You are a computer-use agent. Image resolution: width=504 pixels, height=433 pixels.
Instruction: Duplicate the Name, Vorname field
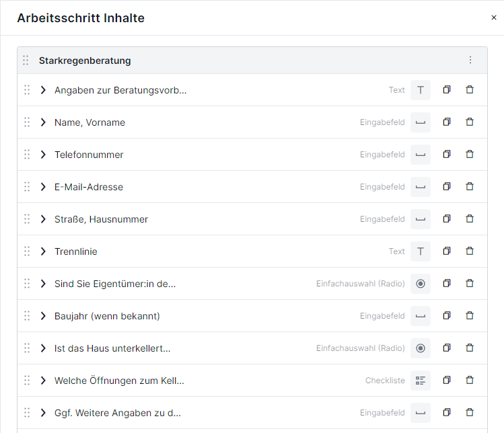click(447, 122)
